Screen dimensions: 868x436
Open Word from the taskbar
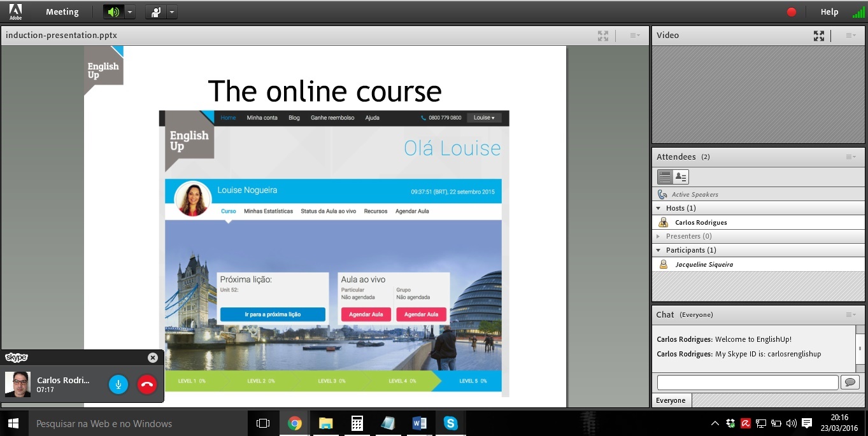click(x=419, y=423)
